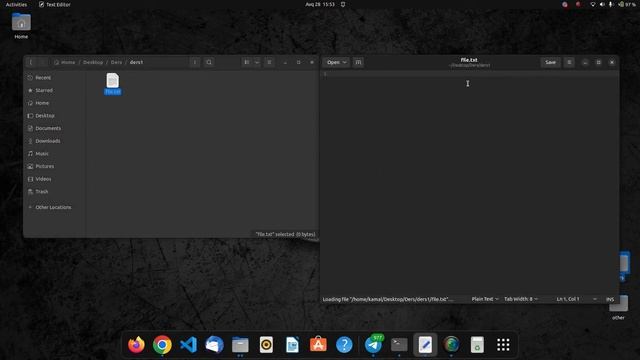Screen dimensions: 640x360
Task: Select Plain Text language dropdown in status bar
Action: [485, 299]
